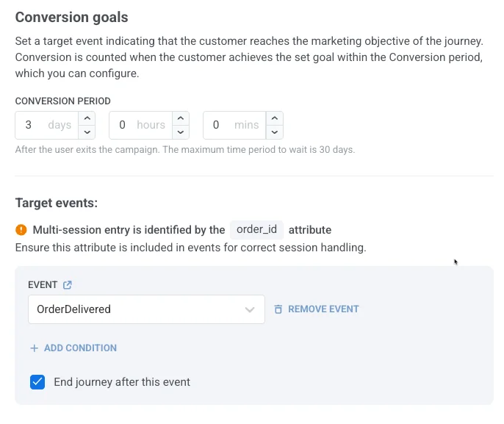Click the plus icon for Add Condition
Screen dimensions: 504x424
[x=34, y=348]
